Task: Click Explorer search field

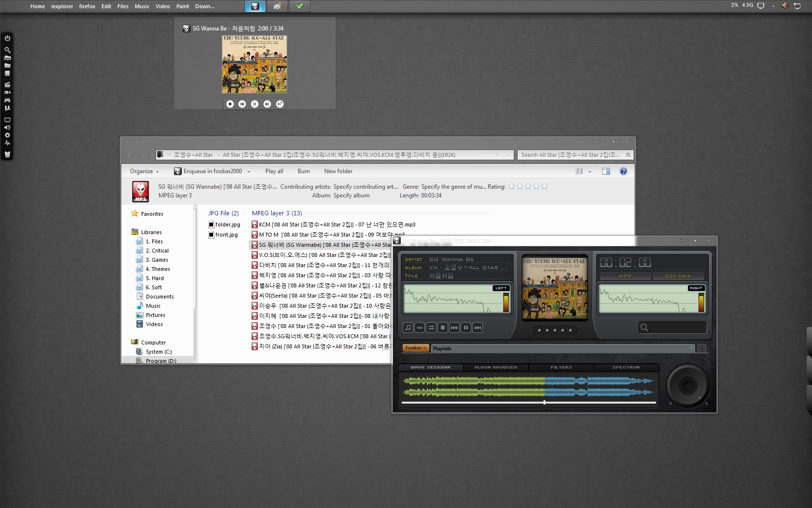Action: pos(575,155)
